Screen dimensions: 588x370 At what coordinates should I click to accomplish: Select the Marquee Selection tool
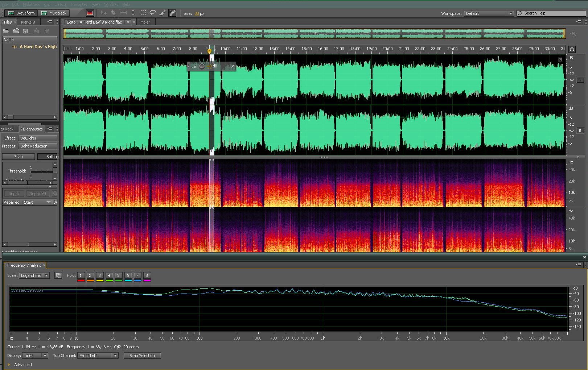tap(143, 13)
